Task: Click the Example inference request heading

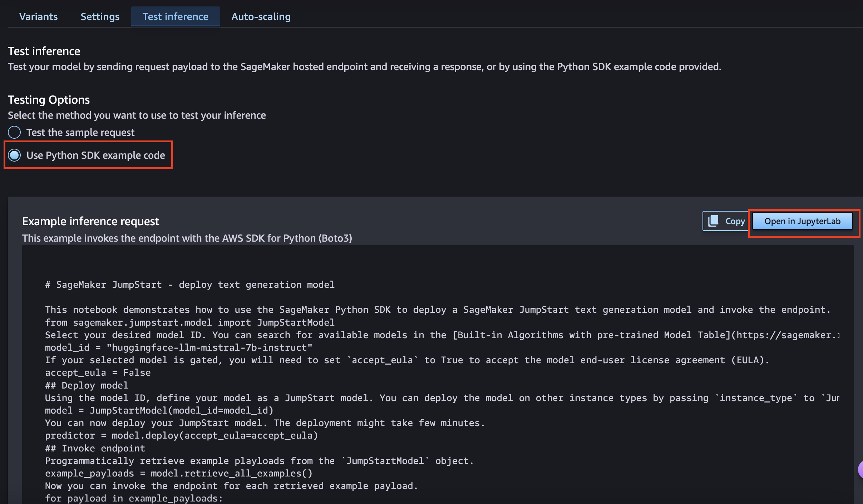Action: pyautogui.click(x=90, y=221)
